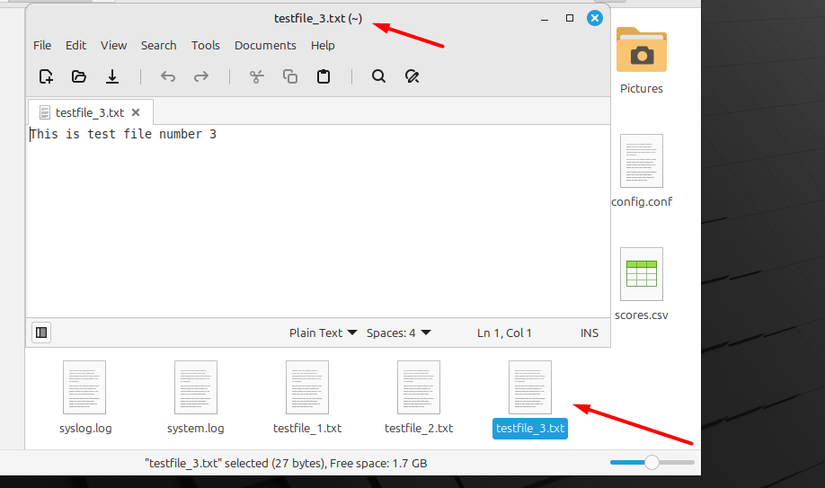Open the View menu
Screen dimensions: 825x488
point(114,46)
